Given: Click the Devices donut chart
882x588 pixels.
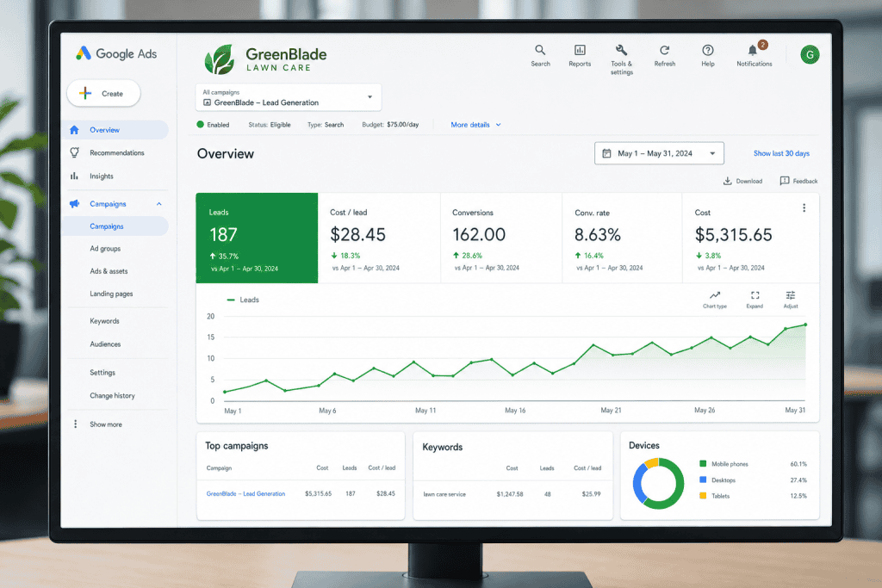Looking at the screenshot, I should coord(659,483).
